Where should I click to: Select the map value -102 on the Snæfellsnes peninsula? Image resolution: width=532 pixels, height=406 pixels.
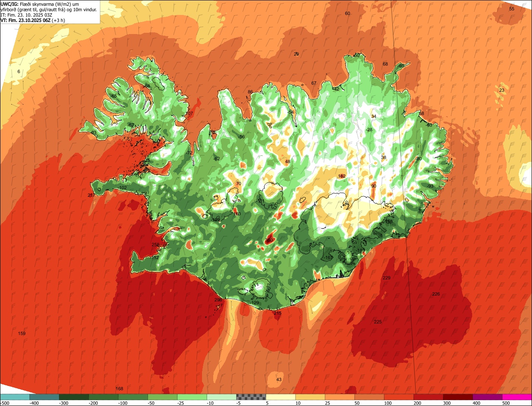(x=122, y=188)
